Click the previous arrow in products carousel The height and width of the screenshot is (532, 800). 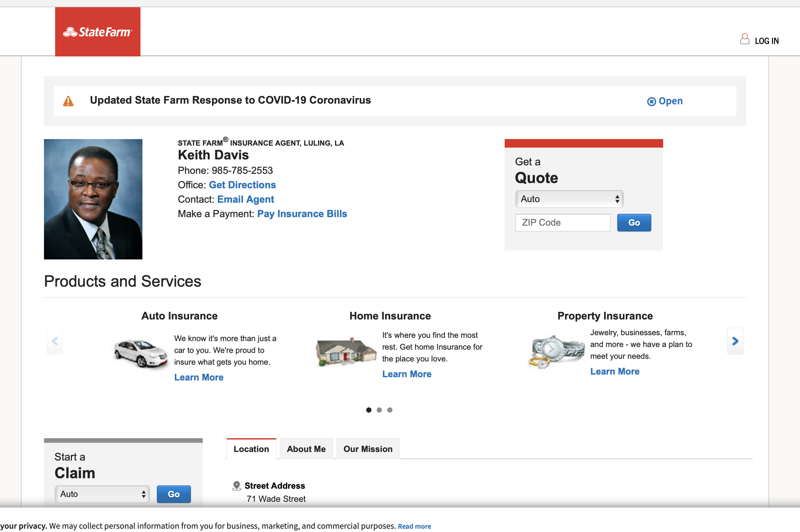tap(55, 341)
